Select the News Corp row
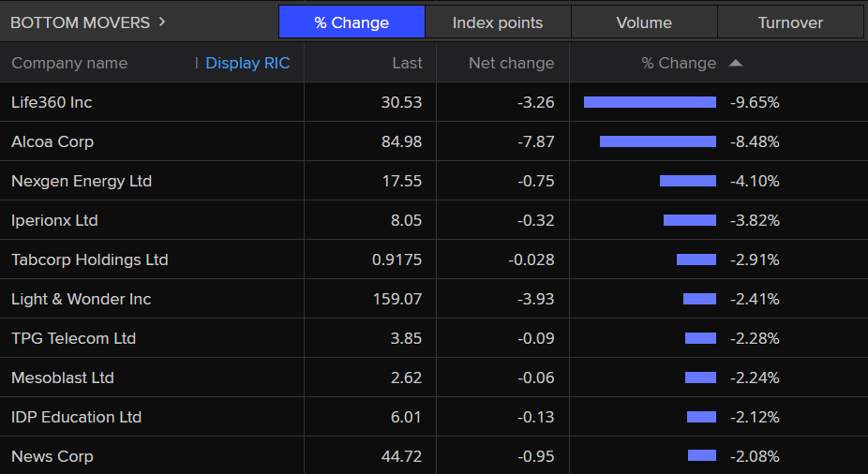 (52, 457)
